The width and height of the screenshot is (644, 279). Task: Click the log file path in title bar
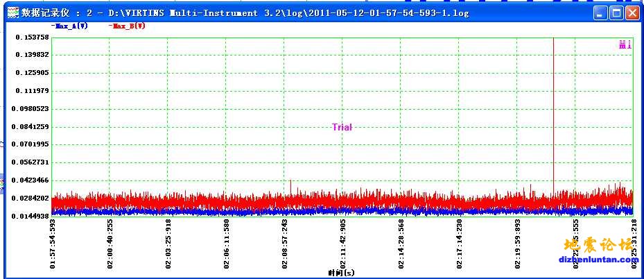289,13
